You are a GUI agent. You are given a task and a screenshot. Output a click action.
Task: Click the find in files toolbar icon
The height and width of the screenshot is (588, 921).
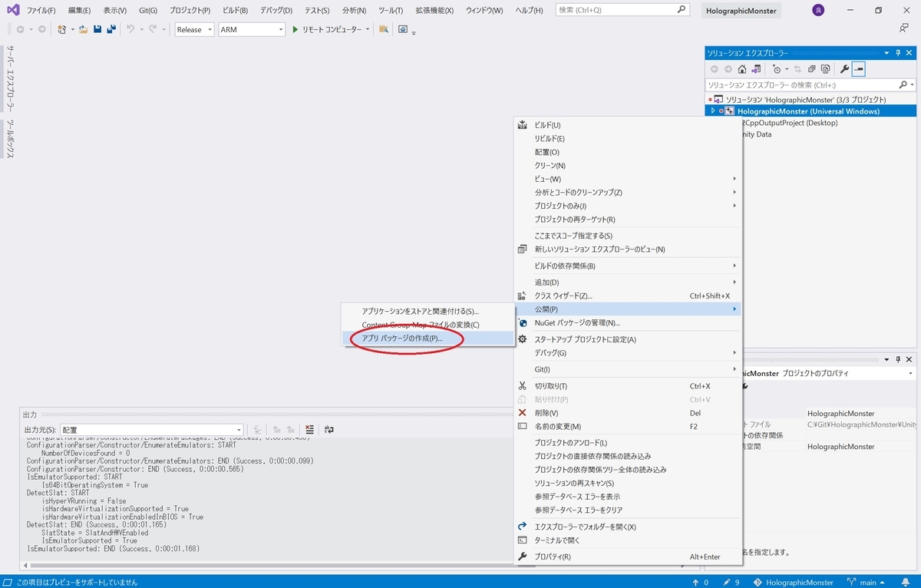pos(384,29)
